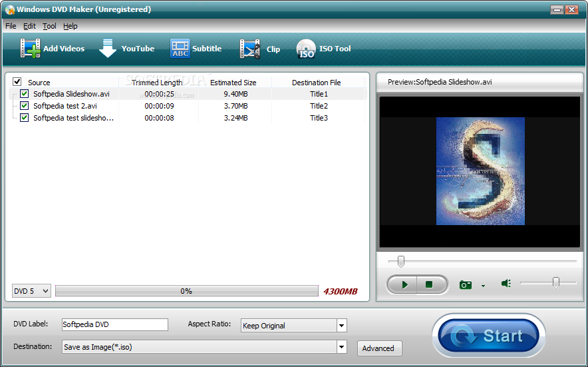Stop the preview playback
The image size is (588, 367).
[x=430, y=284]
